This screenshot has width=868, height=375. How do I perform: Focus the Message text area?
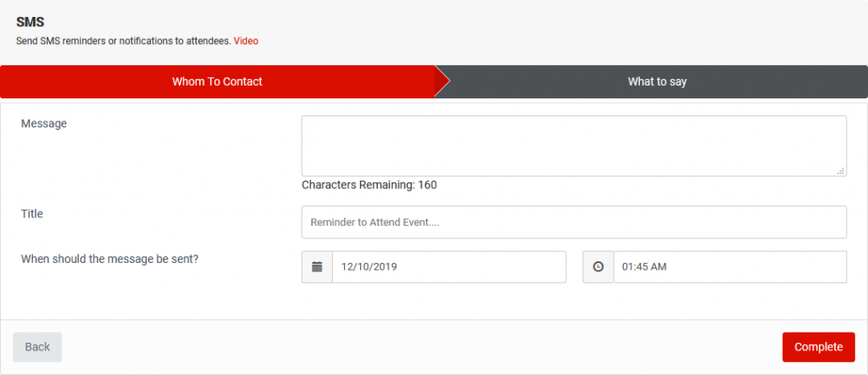[574, 146]
